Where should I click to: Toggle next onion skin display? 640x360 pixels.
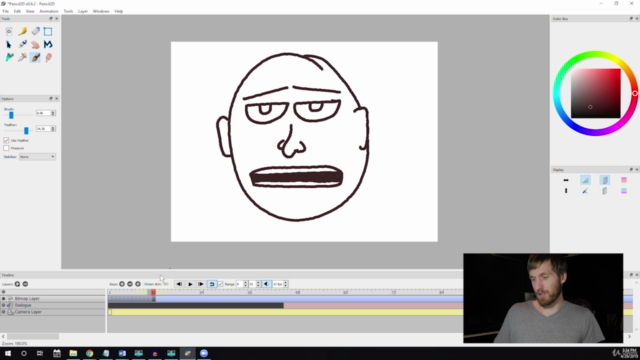point(604,191)
